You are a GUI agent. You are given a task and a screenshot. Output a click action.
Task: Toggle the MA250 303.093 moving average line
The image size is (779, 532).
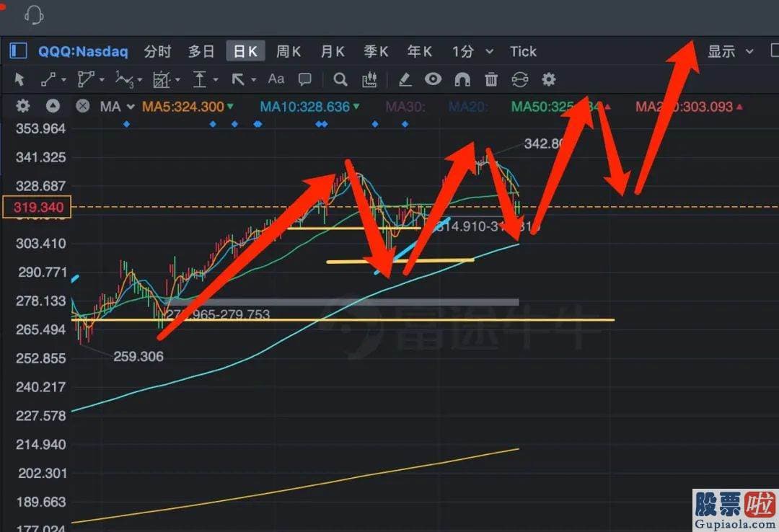[x=689, y=107]
